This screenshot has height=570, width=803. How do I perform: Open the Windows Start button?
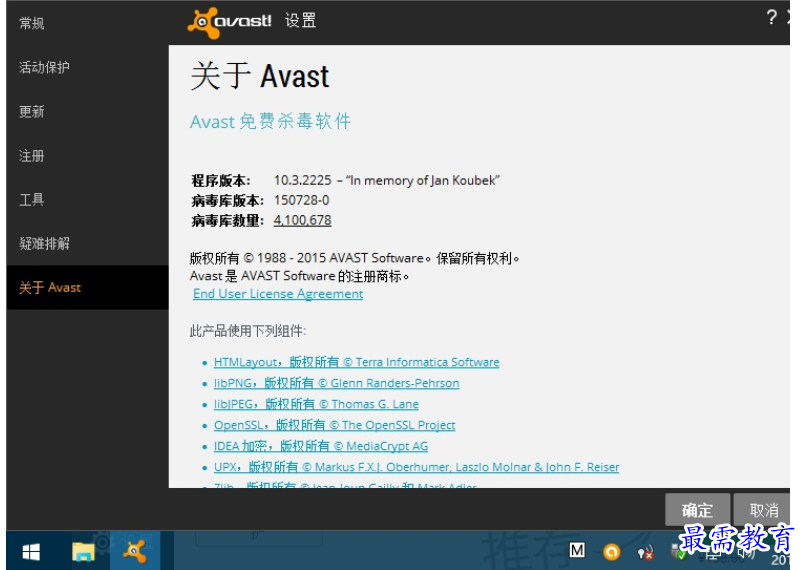click(31, 552)
